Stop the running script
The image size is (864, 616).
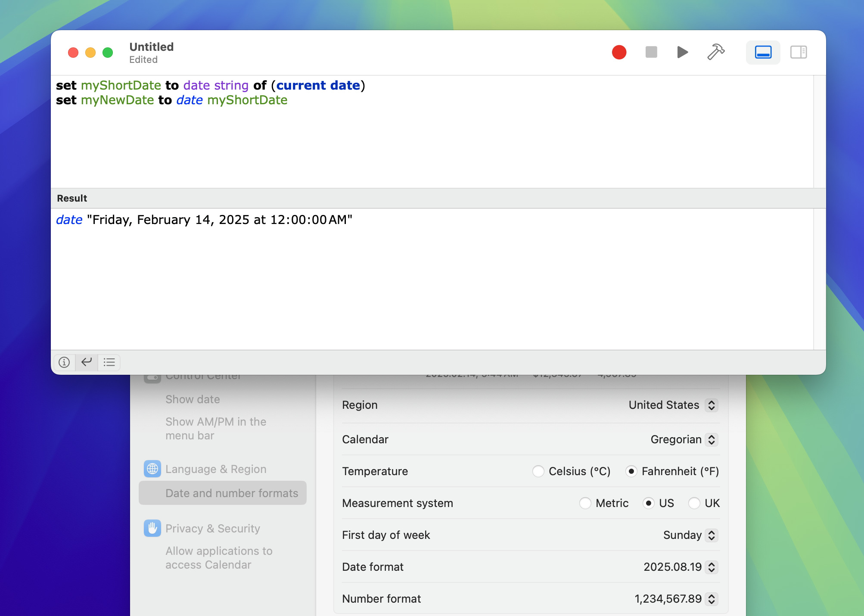point(651,53)
